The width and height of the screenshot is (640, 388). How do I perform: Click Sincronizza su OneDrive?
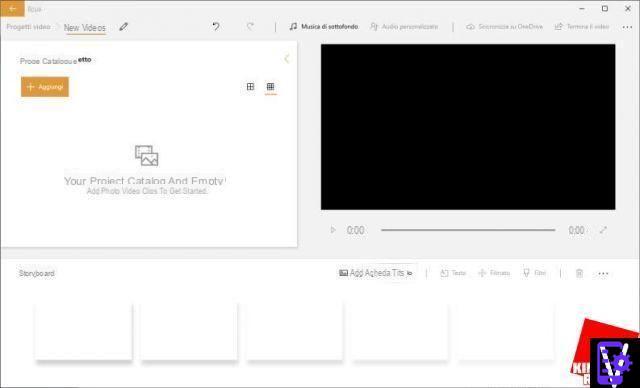point(505,27)
